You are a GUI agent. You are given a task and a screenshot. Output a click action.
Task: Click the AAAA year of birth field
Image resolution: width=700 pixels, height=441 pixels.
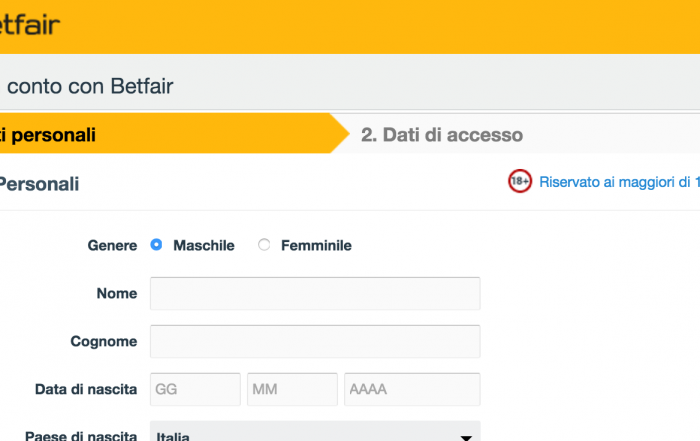[x=412, y=389]
